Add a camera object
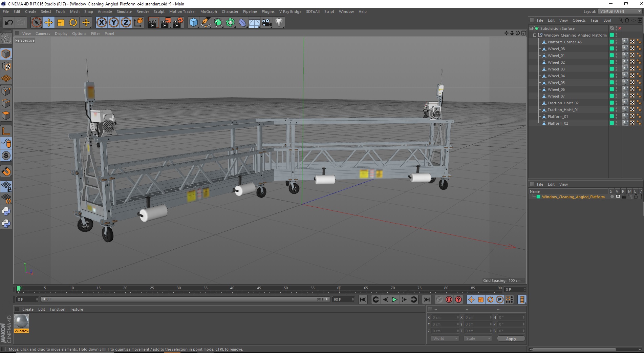The height and width of the screenshot is (353, 644). (x=267, y=23)
